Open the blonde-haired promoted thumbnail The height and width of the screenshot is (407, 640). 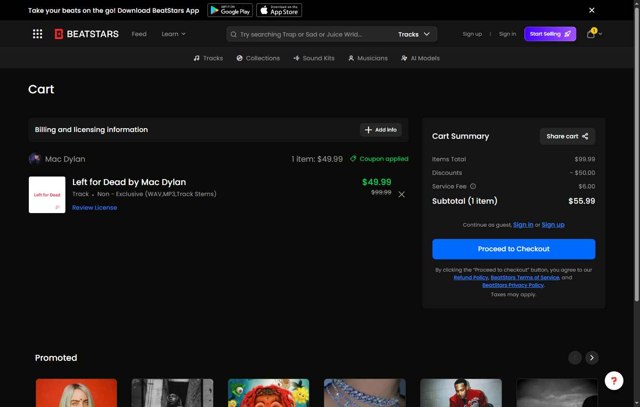(76, 393)
